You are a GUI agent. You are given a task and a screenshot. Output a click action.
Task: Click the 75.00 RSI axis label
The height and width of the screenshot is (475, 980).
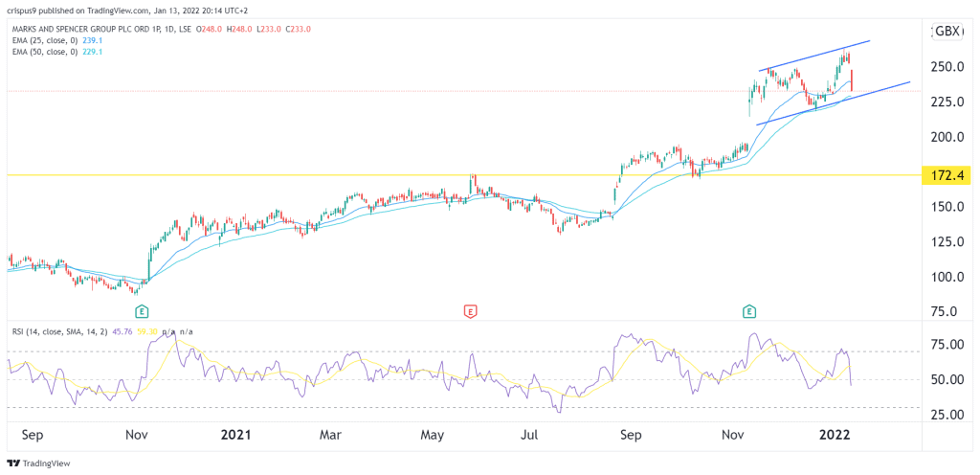pos(947,345)
